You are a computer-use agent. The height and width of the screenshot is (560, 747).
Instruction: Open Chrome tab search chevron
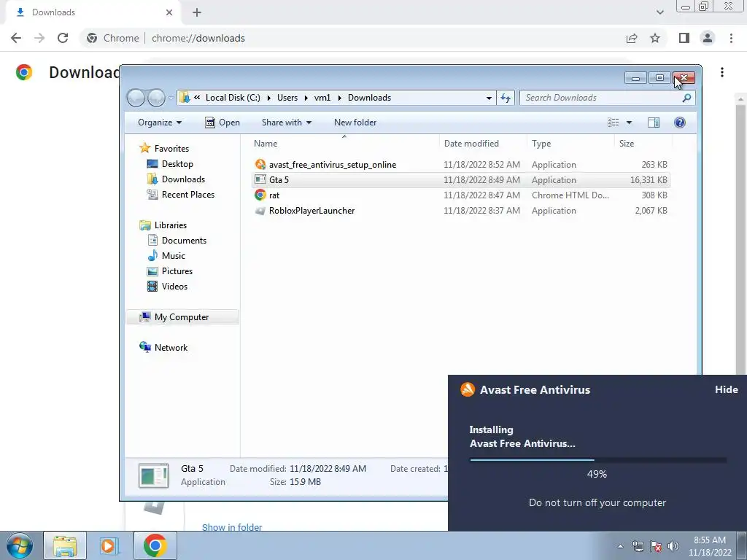tap(659, 12)
